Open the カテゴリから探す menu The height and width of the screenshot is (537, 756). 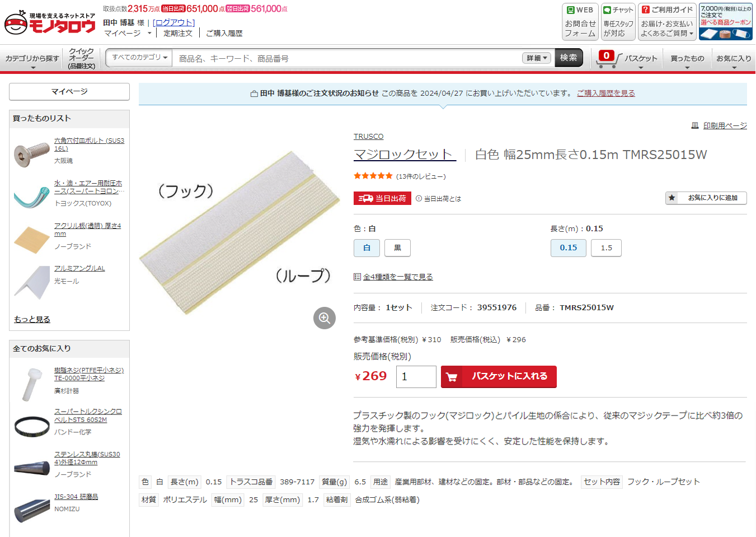(x=32, y=59)
